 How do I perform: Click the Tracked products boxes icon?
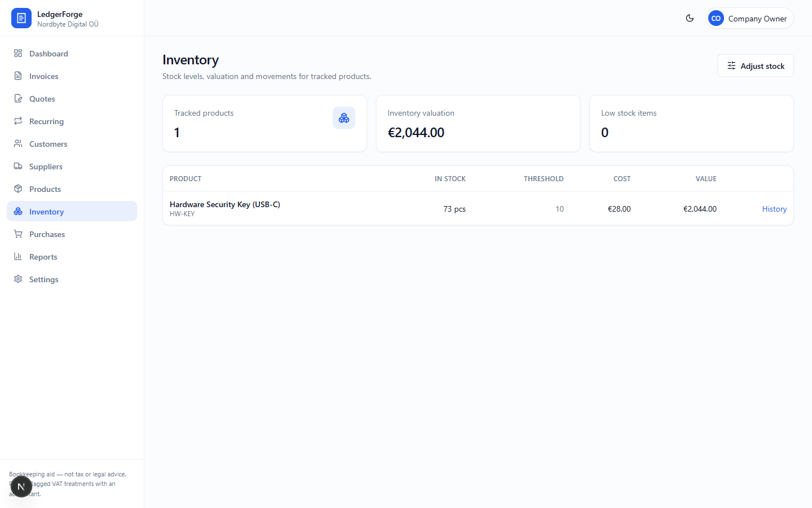344,118
